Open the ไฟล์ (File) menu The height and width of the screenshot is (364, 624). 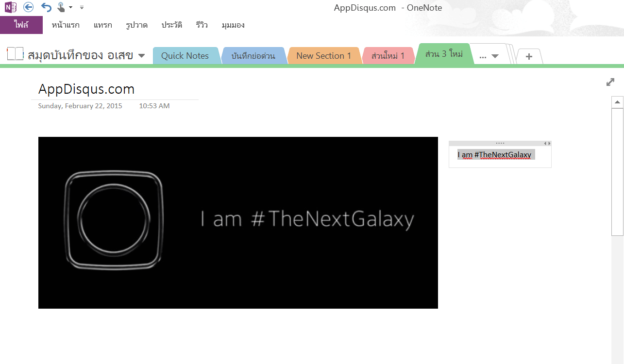[21, 25]
